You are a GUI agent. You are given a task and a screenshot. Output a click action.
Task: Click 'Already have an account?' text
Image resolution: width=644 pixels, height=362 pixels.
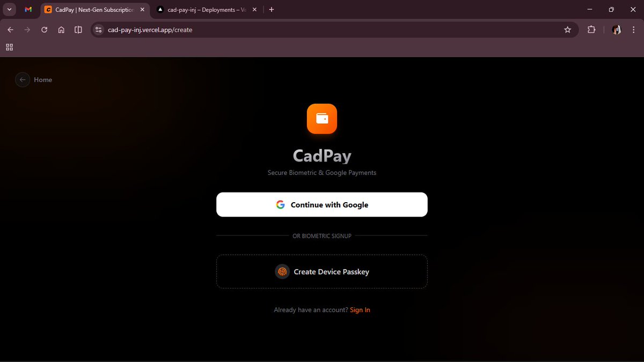tap(311, 310)
